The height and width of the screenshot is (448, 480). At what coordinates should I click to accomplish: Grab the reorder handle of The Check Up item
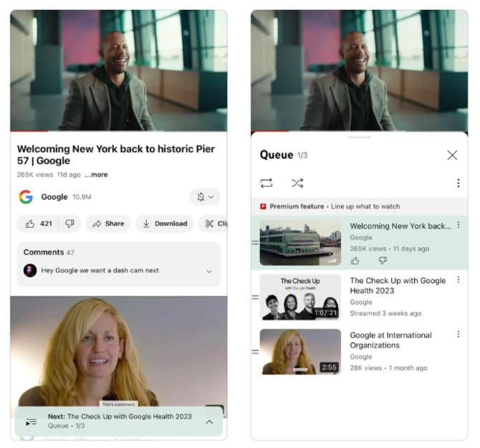pos(255,297)
